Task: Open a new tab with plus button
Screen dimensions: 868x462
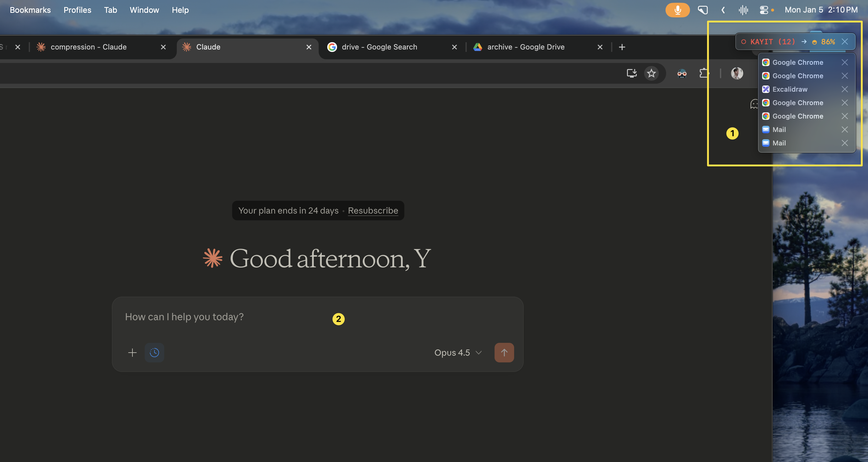Action: pos(622,47)
